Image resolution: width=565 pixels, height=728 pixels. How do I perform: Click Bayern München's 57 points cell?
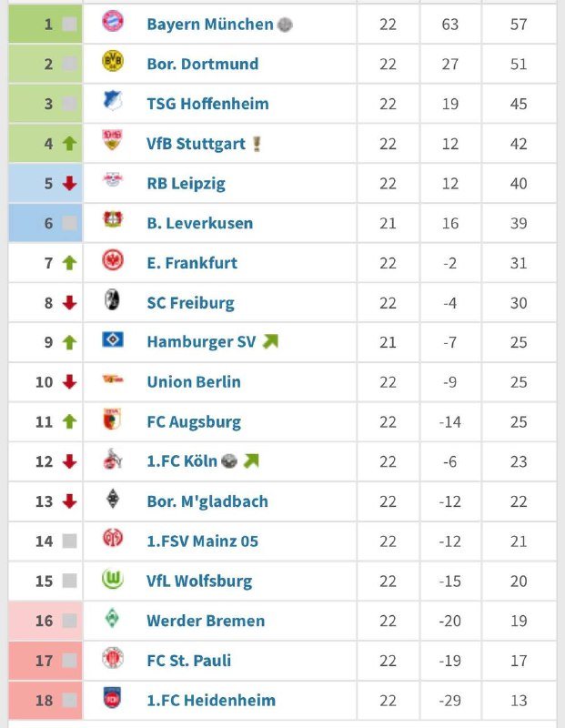(519, 25)
